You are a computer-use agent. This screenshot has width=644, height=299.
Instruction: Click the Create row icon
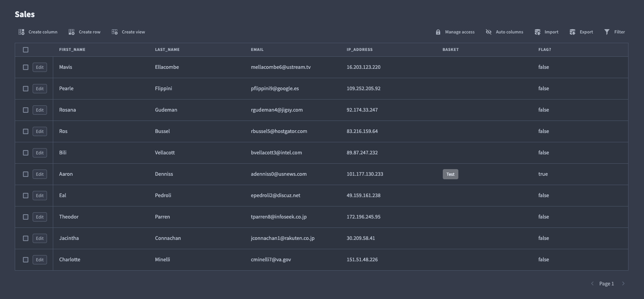tap(71, 32)
